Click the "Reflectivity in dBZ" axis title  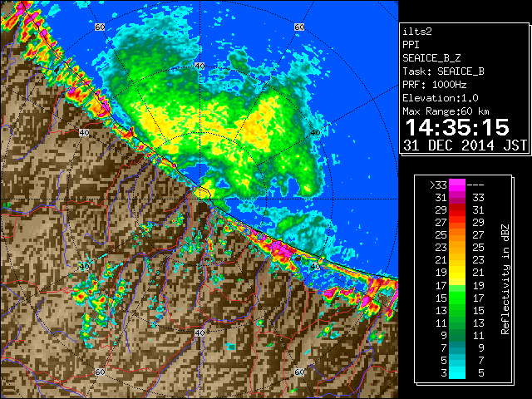[x=505, y=279]
